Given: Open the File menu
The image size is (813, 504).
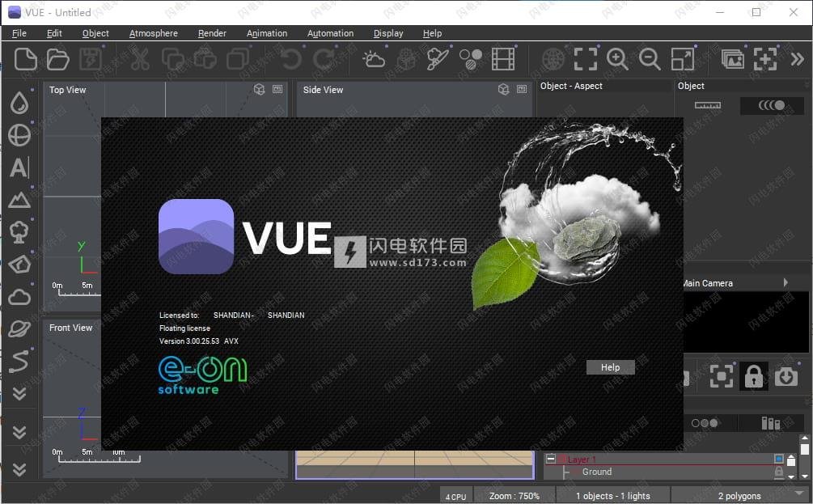Looking at the screenshot, I should pos(19,33).
